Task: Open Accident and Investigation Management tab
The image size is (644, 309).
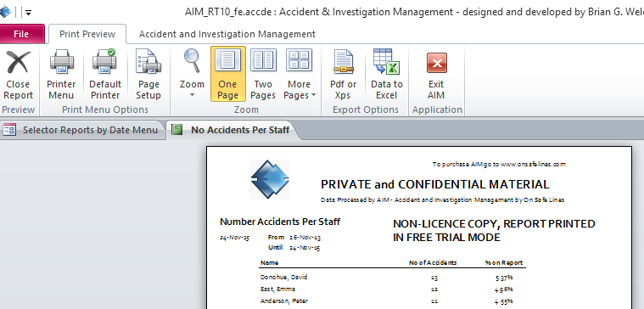Action: (227, 34)
